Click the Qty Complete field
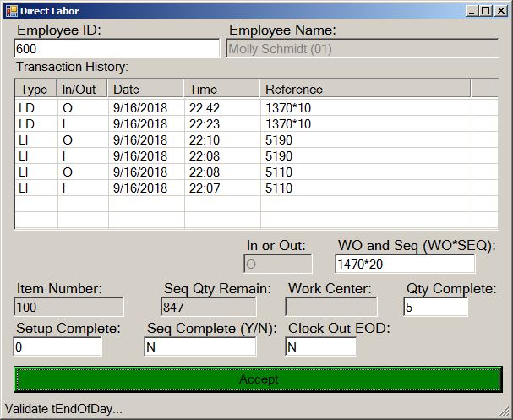Image resolution: width=513 pixels, height=420 pixels. (435, 307)
